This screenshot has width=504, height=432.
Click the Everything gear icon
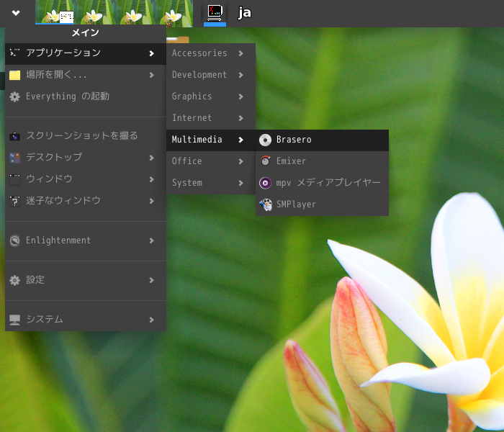(x=15, y=96)
